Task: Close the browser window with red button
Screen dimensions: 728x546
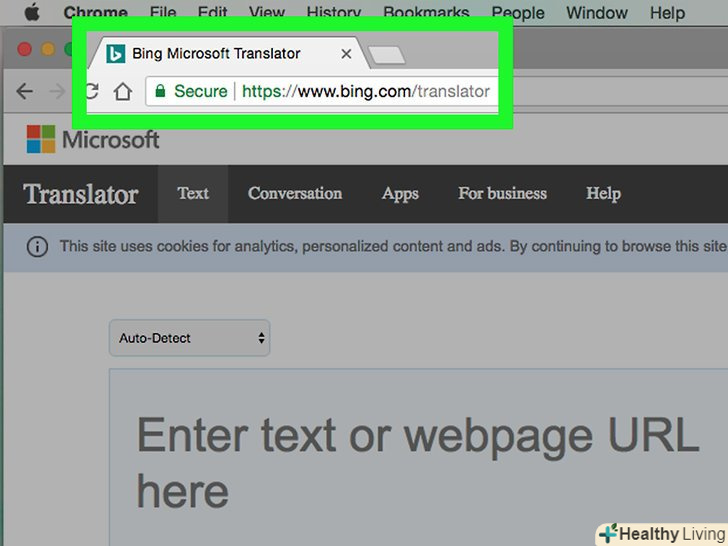Action: 25,49
